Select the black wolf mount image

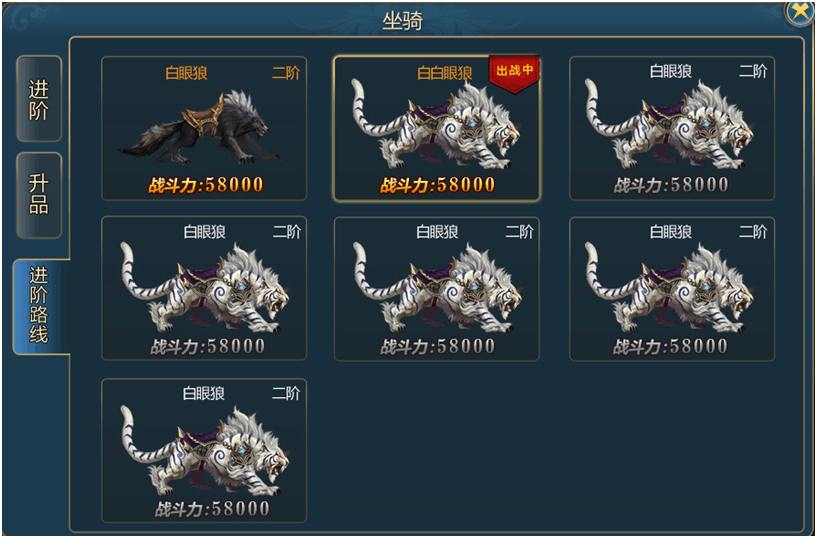(202, 128)
